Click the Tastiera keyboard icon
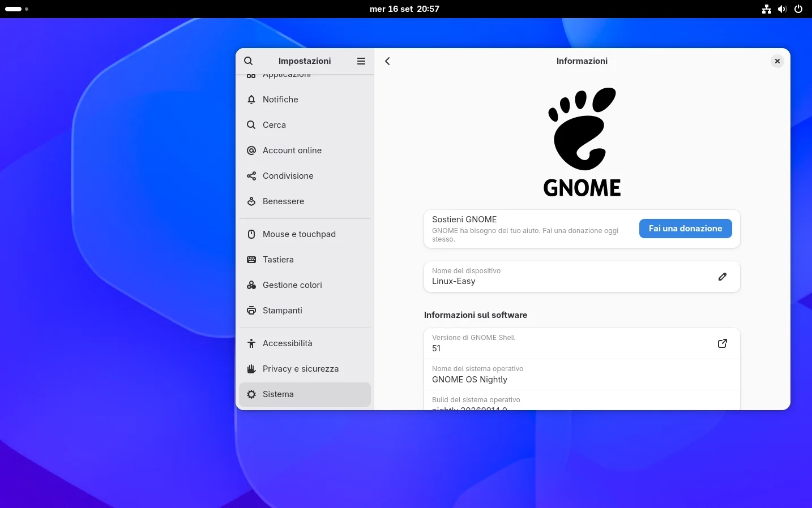 (x=251, y=260)
